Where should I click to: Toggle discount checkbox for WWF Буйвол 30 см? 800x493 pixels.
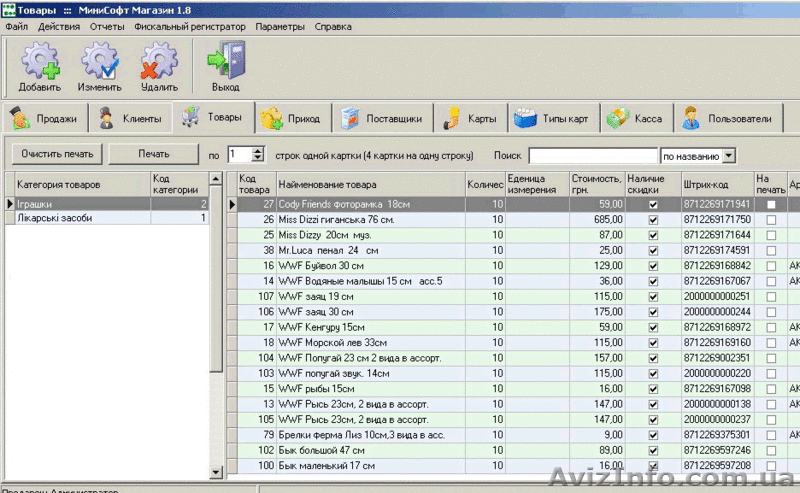click(653, 266)
